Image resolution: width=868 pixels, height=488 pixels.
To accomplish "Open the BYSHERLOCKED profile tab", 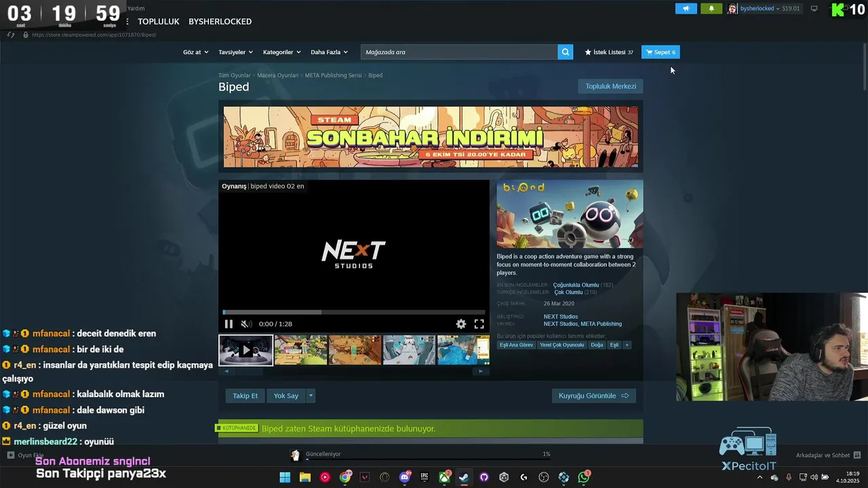I will tap(220, 22).
